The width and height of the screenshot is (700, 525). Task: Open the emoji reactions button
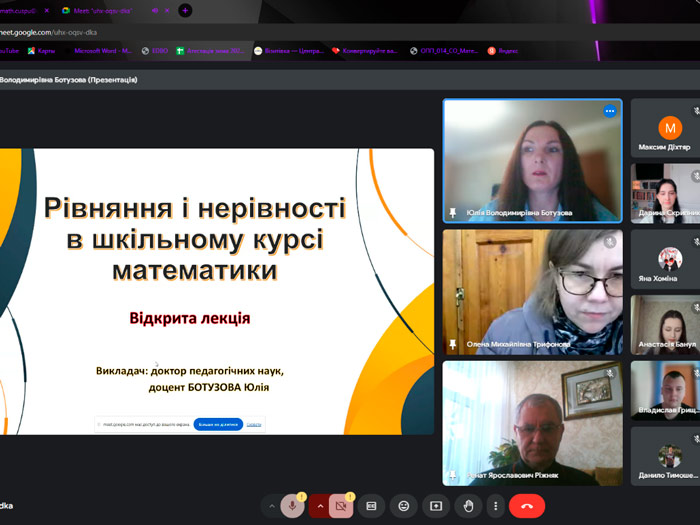(403, 507)
